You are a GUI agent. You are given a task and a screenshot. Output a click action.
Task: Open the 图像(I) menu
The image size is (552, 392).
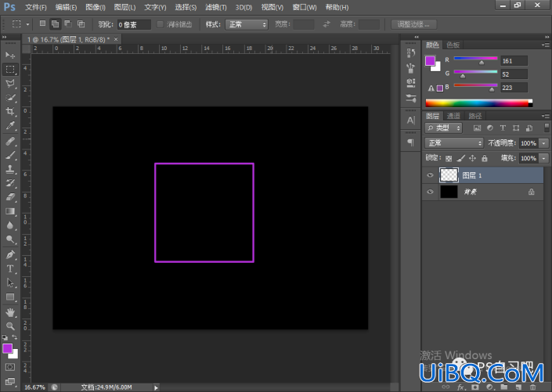pyautogui.click(x=96, y=7)
